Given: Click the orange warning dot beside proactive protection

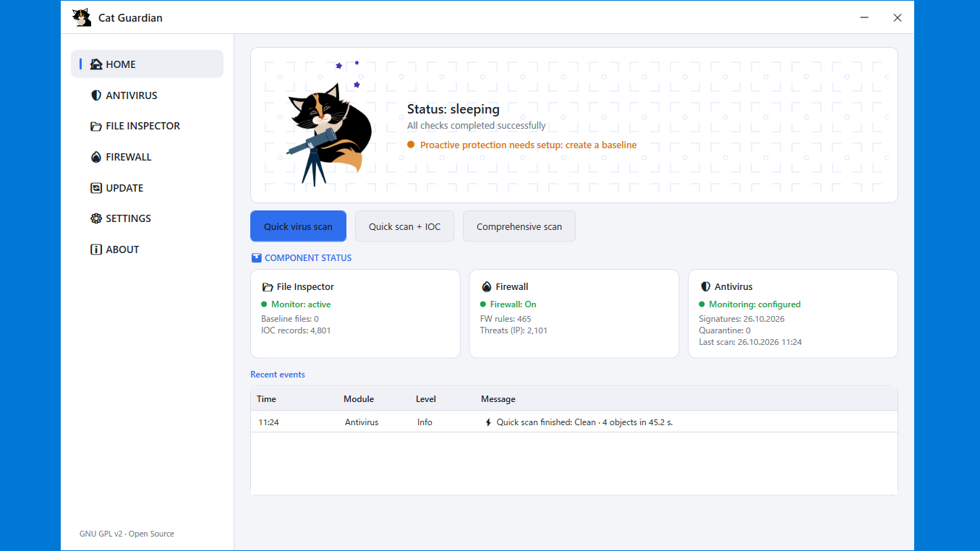Looking at the screenshot, I should click(x=411, y=145).
